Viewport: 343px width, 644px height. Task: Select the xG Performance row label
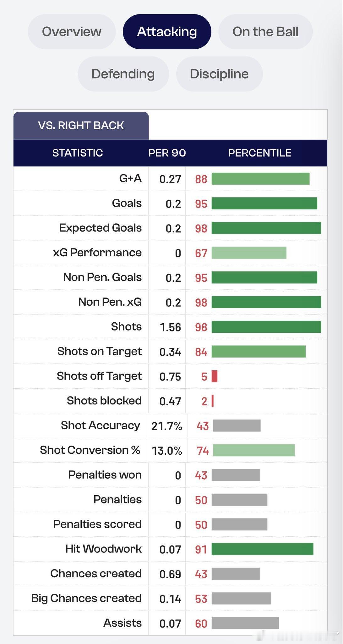(x=97, y=253)
